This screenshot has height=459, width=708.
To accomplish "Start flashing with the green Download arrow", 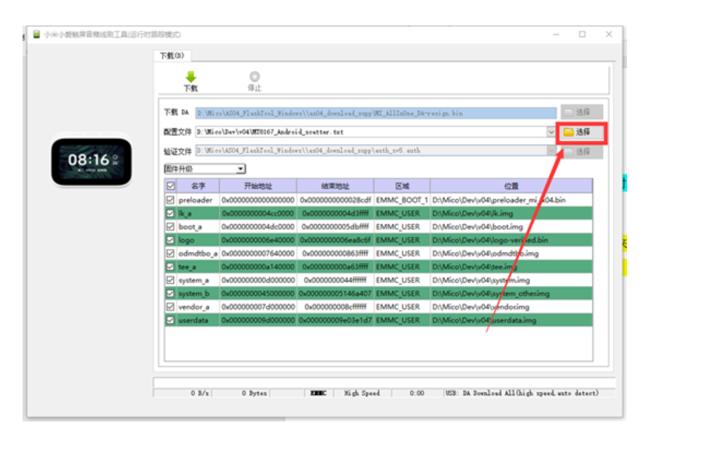I will (x=191, y=81).
